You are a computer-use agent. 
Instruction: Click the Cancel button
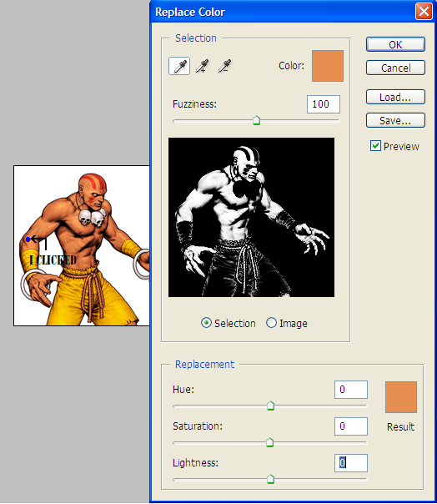(395, 68)
